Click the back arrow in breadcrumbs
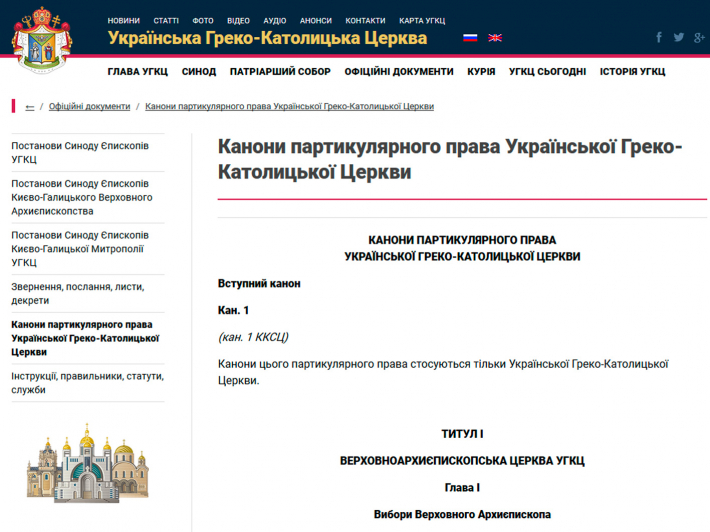The height and width of the screenshot is (532, 710). pos(30,106)
